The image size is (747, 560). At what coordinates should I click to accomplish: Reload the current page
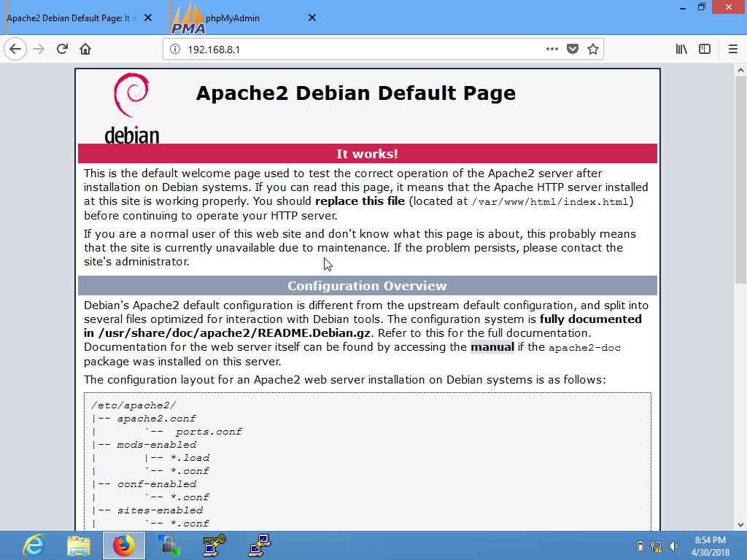pyautogui.click(x=62, y=49)
